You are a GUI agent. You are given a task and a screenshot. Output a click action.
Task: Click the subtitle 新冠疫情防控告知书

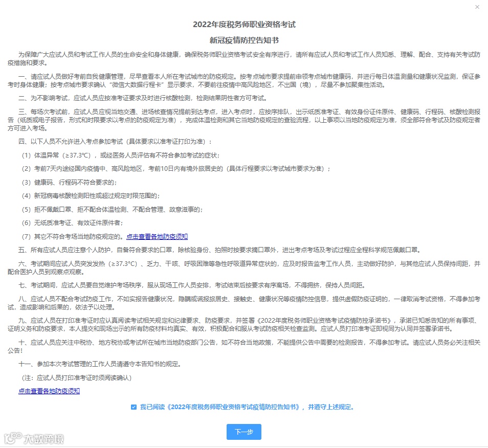coord(244,40)
